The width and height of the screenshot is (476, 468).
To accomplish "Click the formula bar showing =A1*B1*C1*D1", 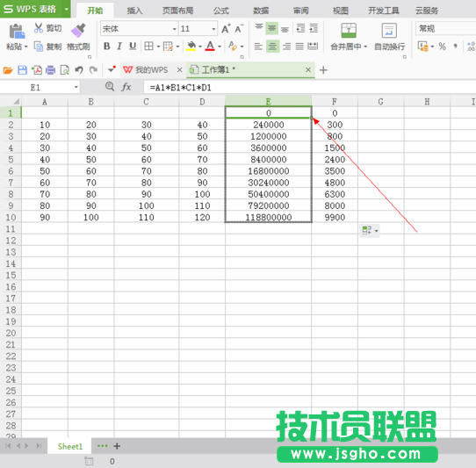I will [x=310, y=88].
